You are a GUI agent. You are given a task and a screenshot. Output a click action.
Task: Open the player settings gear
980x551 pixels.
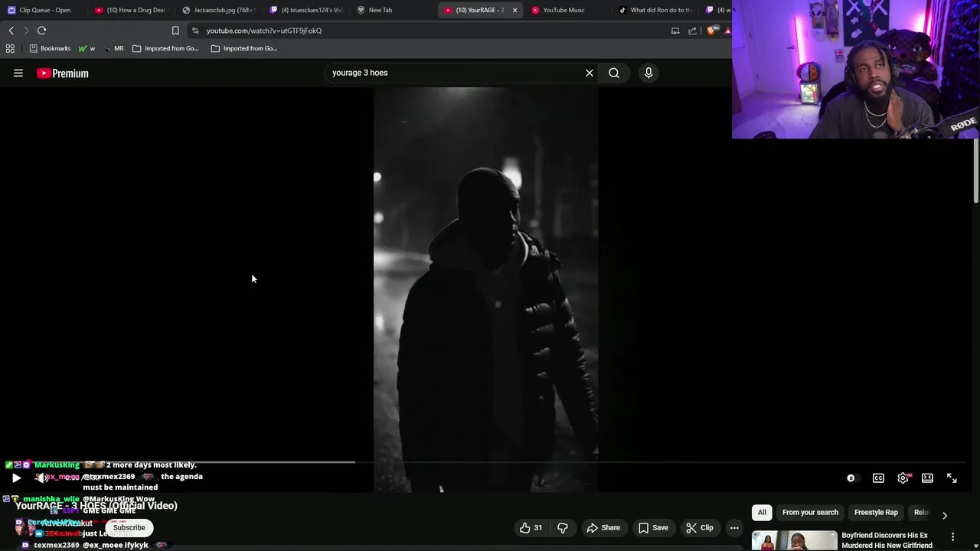pyautogui.click(x=903, y=478)
